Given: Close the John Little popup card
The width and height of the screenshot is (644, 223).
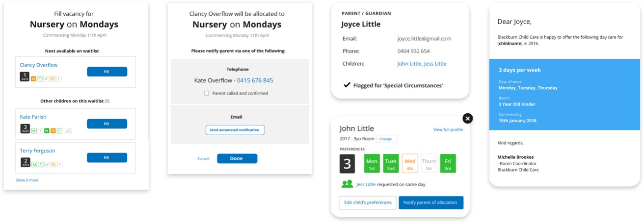Looking at the screenshot, I should click(468, 118).
